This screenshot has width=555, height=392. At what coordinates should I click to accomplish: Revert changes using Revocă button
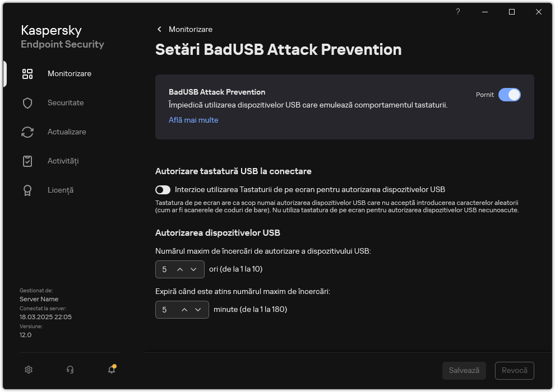pyautogui.click(x=514, y=370)
